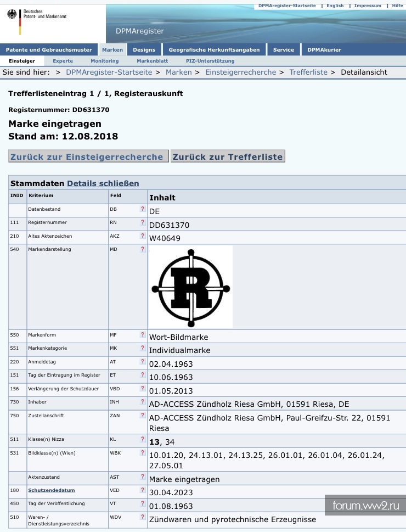Open help icon for Registernummer row
This screenshot has height=532, width=406.
(x=143, y=222)
